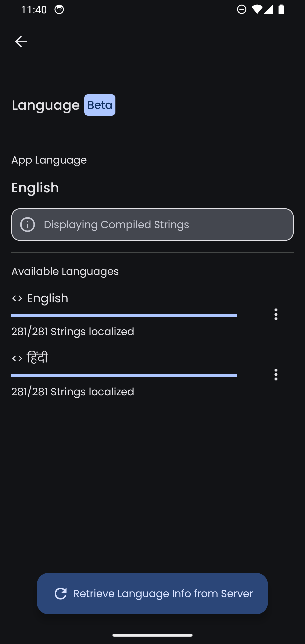Tap the Beta badge next to Language
Viewport: 305px width, 644px height.
coord(100,105)
